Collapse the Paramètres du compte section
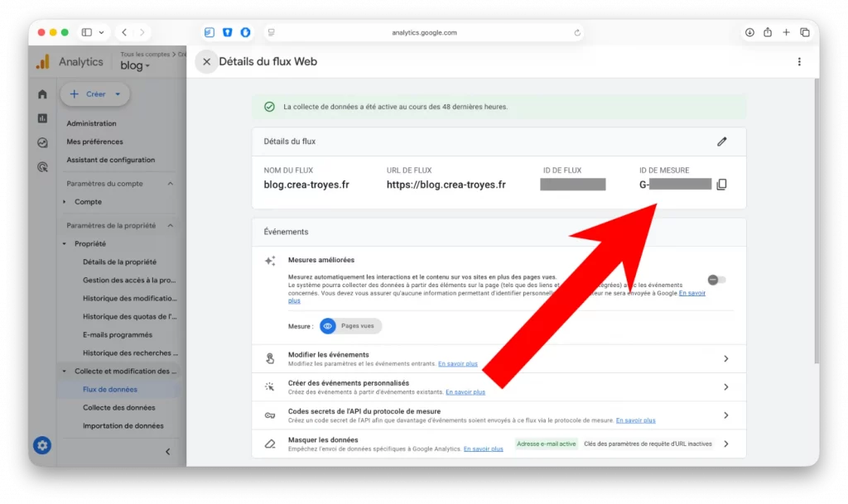Screen dimensions: 848x504 click(171, 184)
